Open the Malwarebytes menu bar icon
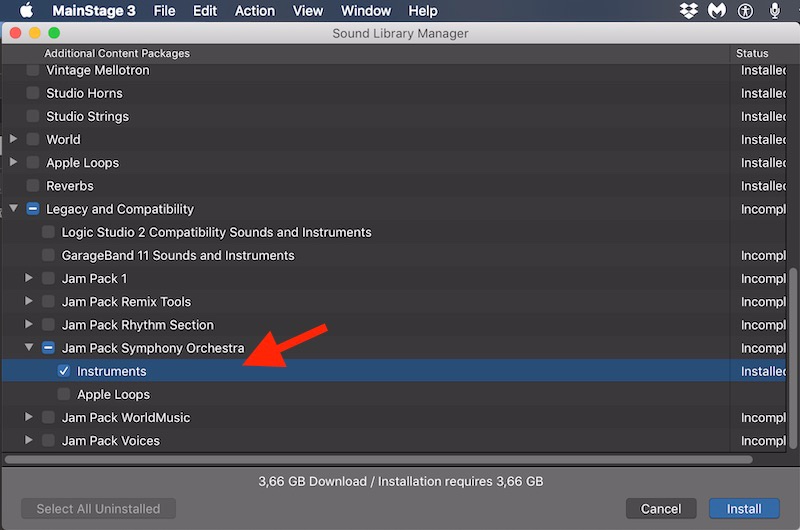 717,11
